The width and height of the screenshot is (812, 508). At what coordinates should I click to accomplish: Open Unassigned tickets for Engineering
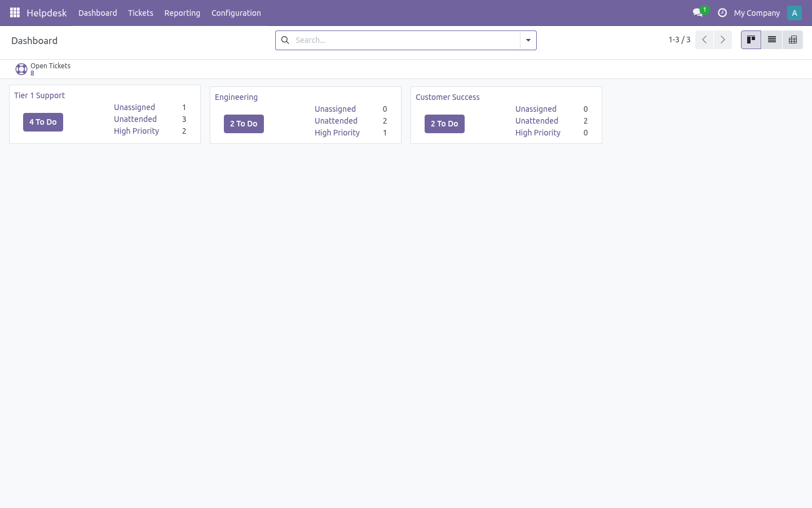335,109
